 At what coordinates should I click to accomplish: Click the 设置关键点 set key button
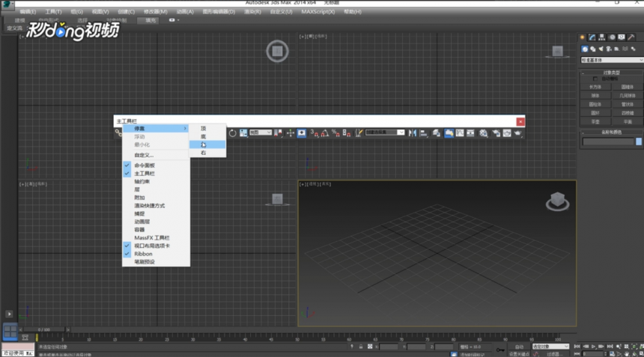520,354
